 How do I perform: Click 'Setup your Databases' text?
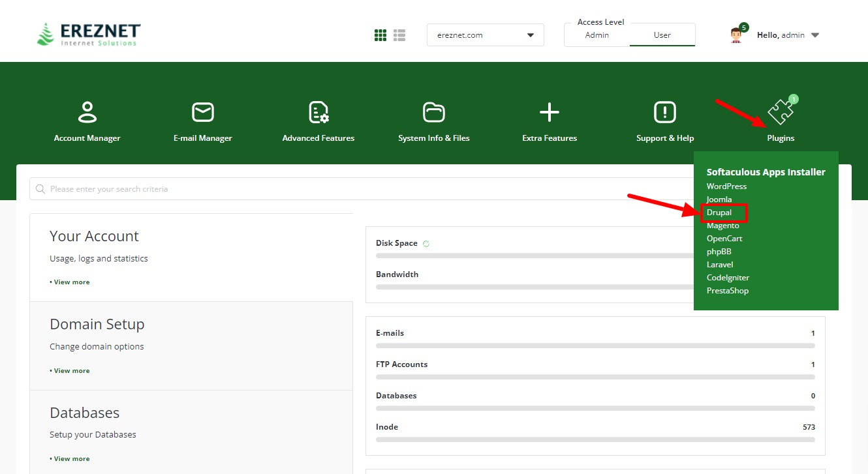93,435
